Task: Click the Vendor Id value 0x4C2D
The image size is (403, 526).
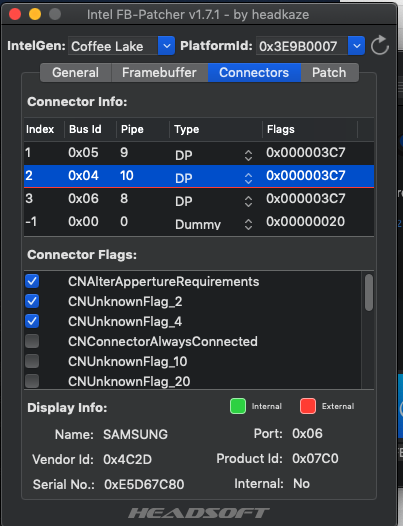Action: (x=128, y=459)
